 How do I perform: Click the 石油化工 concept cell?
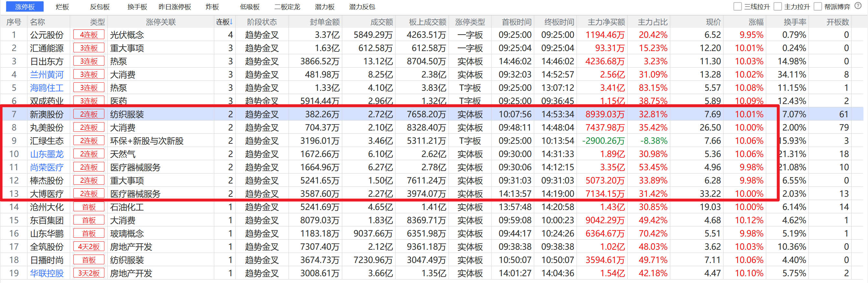click(x=127, y=207)
